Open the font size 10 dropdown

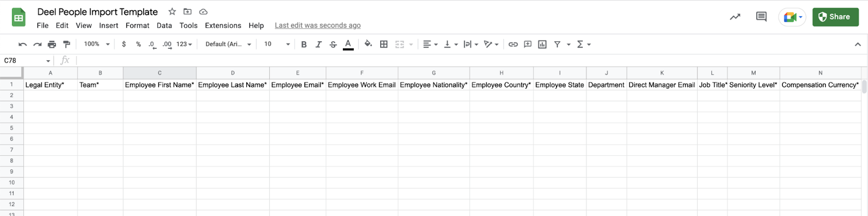277,45
